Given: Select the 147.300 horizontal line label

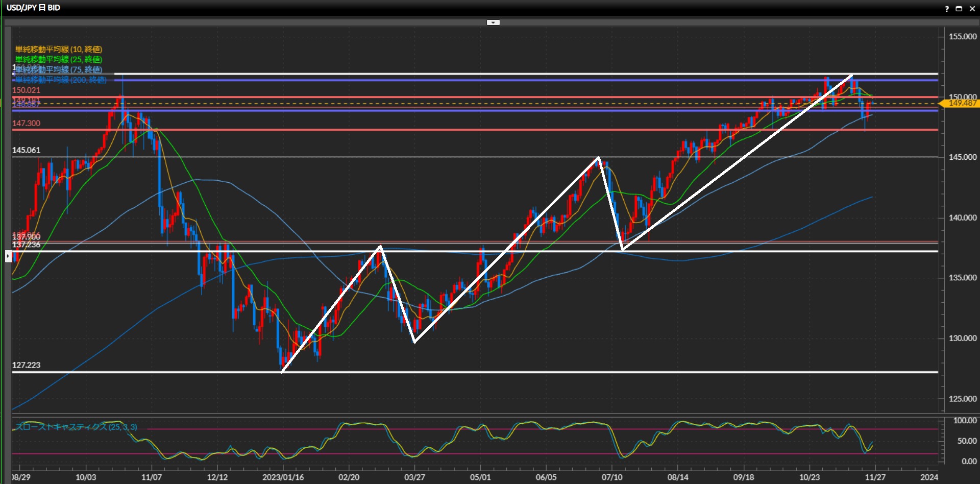Looking at the screenshot, I should point(26,124).
